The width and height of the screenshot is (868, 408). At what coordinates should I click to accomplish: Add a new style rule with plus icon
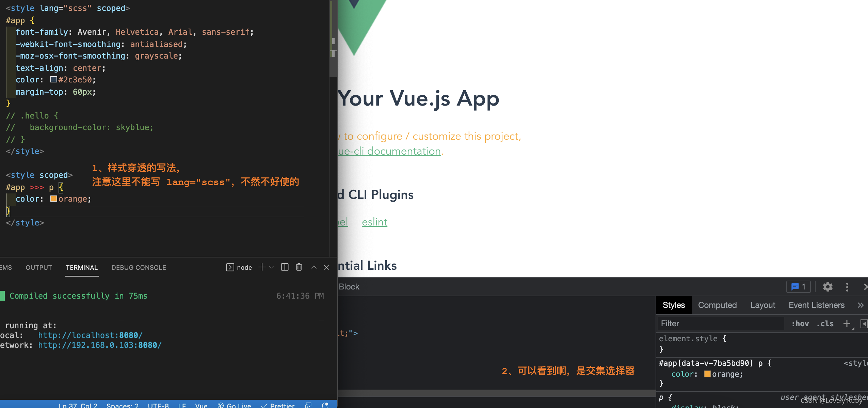pyautogui.click(x=847, y=324)
